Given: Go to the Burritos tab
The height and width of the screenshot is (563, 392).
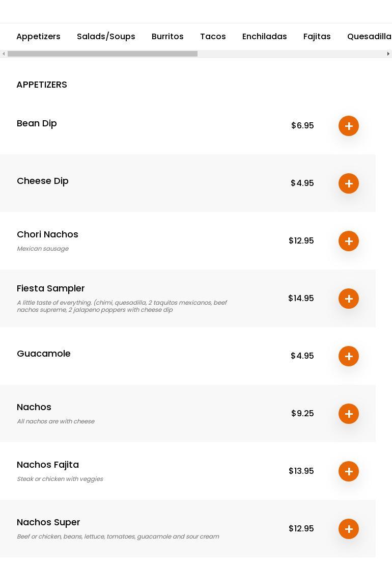Looking at the screenshot, I should point(167,37).
